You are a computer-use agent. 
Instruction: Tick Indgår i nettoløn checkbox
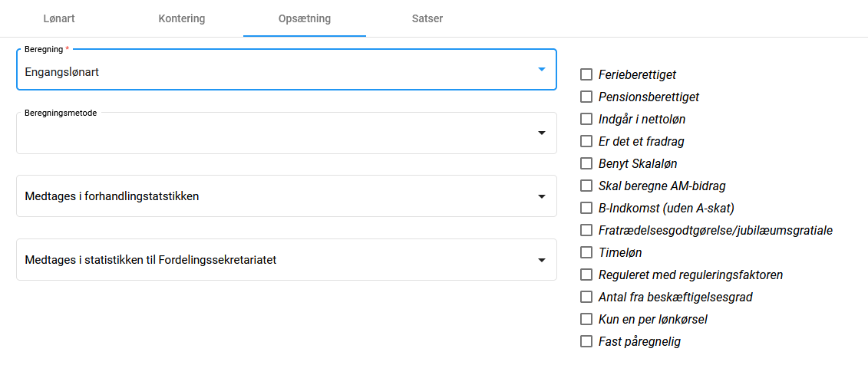point(586,120)
